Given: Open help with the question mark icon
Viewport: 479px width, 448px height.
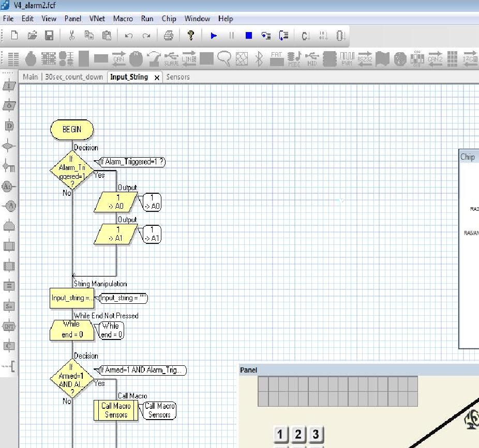Looking at the screenshot, I should 191,36.
